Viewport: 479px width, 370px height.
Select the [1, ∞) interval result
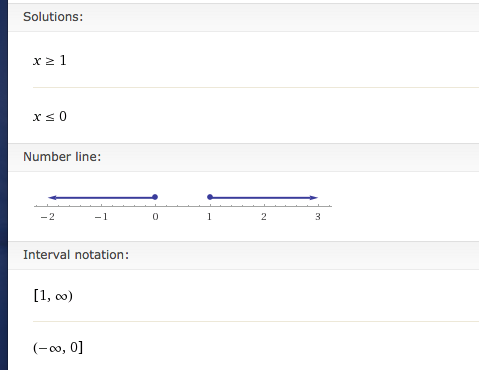53,296
